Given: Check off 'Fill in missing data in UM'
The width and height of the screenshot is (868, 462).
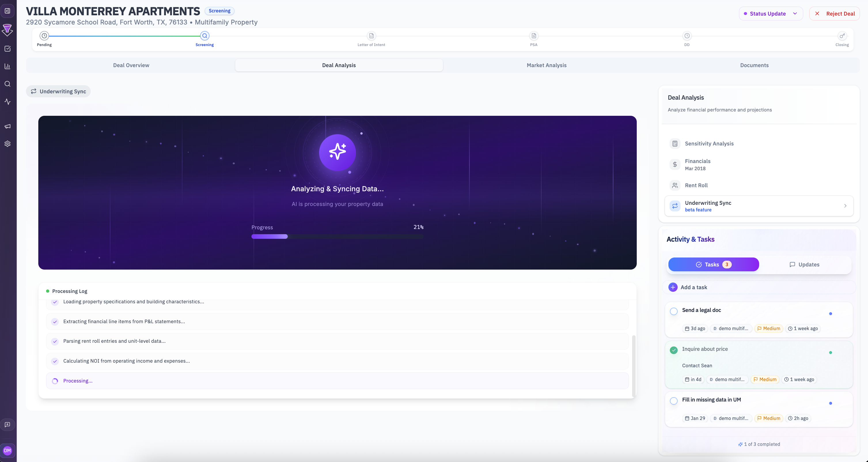Looking at the screenshot, I should [x=674, y=401].
